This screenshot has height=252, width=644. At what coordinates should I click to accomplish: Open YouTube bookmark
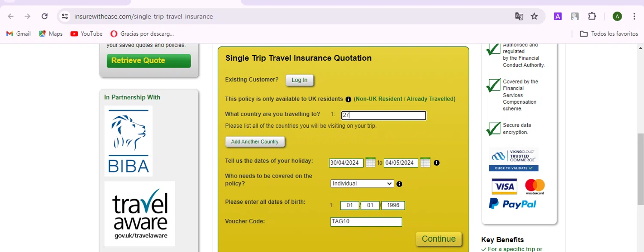click(87, 34)
